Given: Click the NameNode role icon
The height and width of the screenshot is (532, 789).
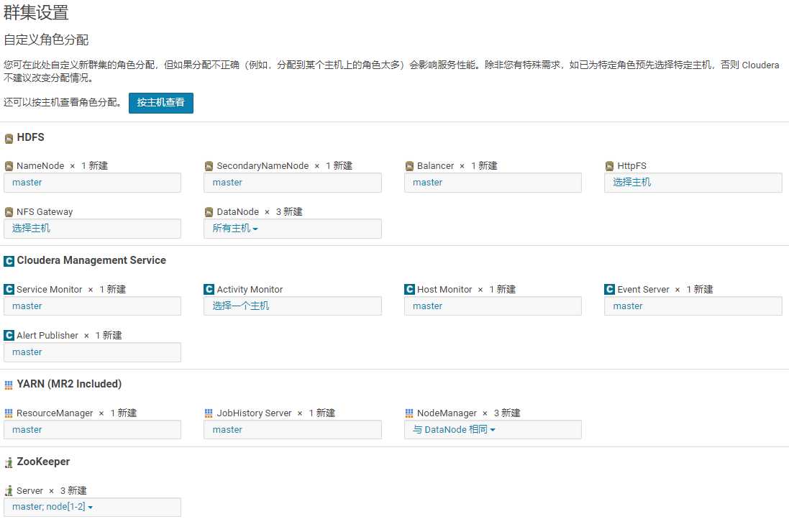Looking at the screenshot, I should pyautogui.click(x=9, y=166).
